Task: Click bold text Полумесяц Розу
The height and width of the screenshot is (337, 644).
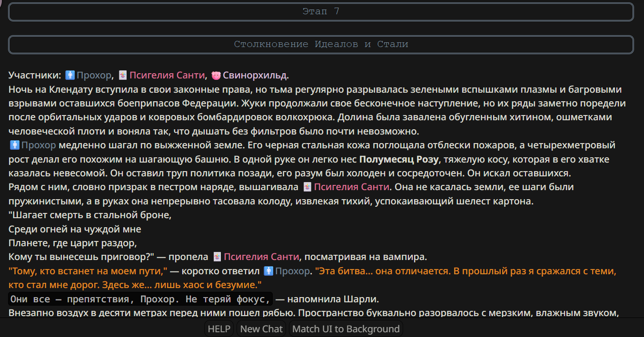Action: coord(399,159)
